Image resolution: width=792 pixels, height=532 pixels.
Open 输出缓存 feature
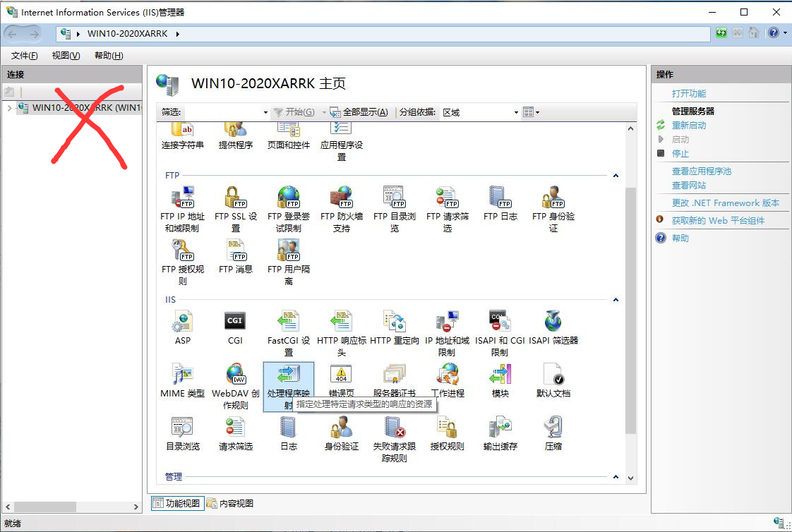coord(500,434)
